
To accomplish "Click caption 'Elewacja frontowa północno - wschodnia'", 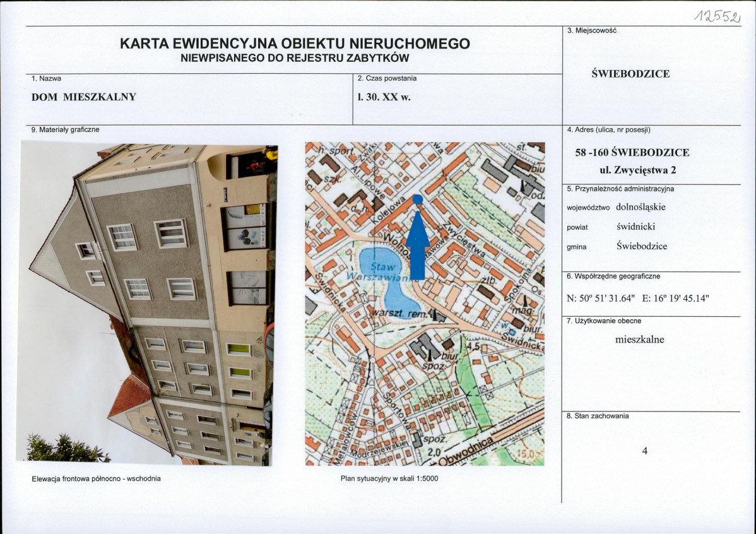I will pos(97,478).
